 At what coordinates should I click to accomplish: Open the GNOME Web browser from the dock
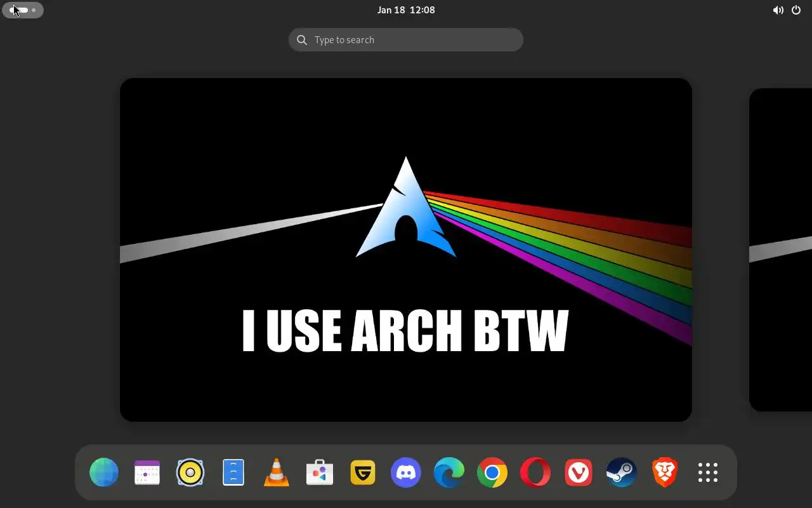click(104, 472)
